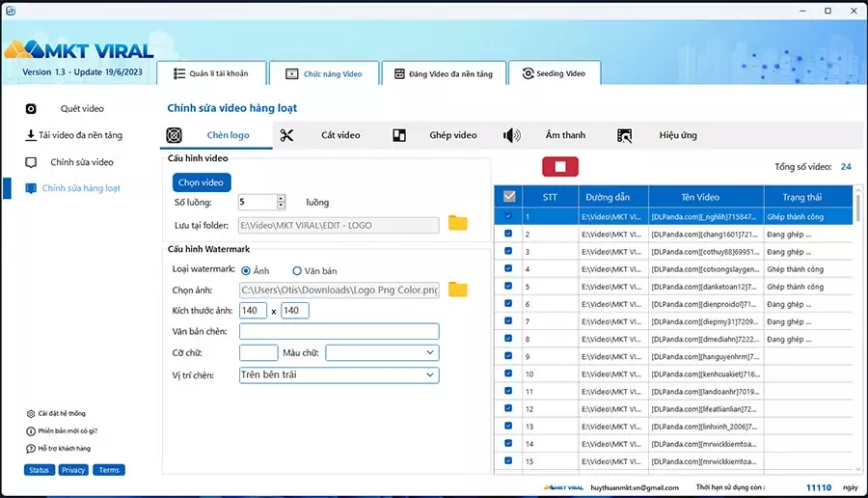The width and height of the screenshot is (868, 498).
Task: Click the Quản lí tài khoản list icon
Action: (x=179, y=73)
